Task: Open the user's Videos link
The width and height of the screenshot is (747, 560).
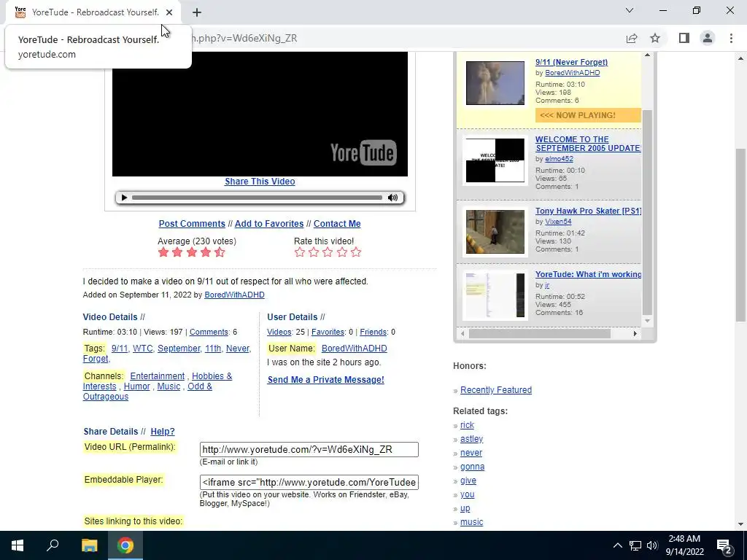Action: 279,332
